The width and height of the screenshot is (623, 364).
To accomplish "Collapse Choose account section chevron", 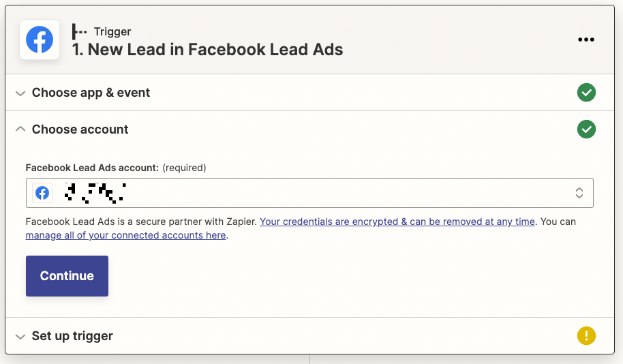I will (x=20, y=130).
